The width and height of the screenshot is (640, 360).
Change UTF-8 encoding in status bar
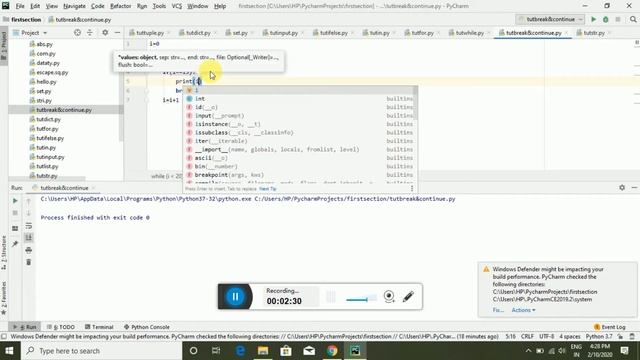coord(547,337)
